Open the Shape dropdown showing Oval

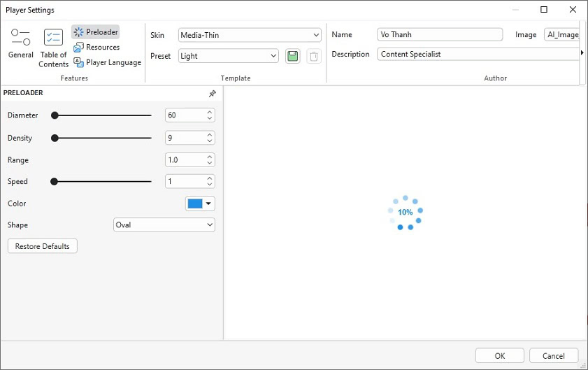pos(164,225)
